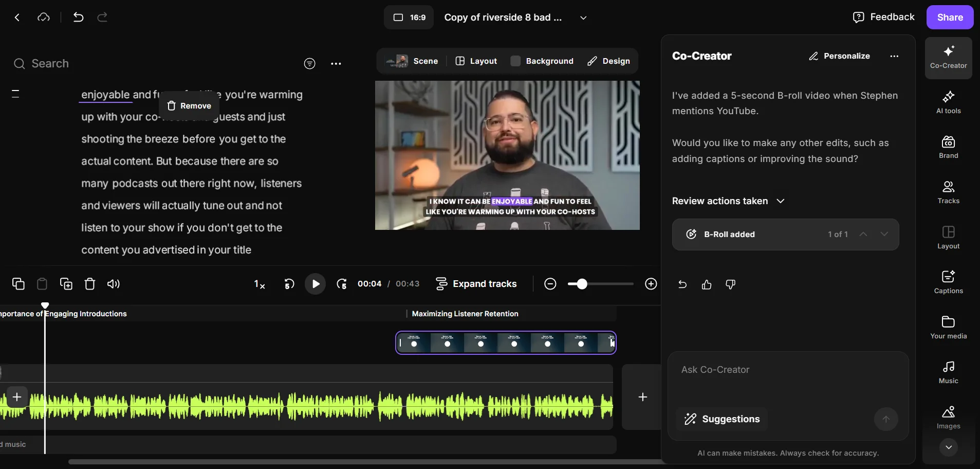The height and width of the screenshot is (469, 980).
Task: Click the purple Share button
Action: (x=950, y=17)
